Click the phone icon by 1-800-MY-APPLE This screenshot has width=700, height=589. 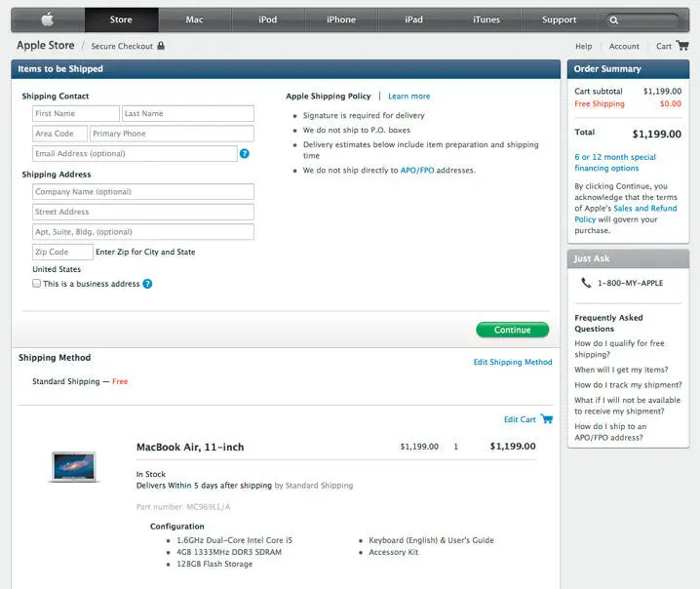tap(586, 283)
